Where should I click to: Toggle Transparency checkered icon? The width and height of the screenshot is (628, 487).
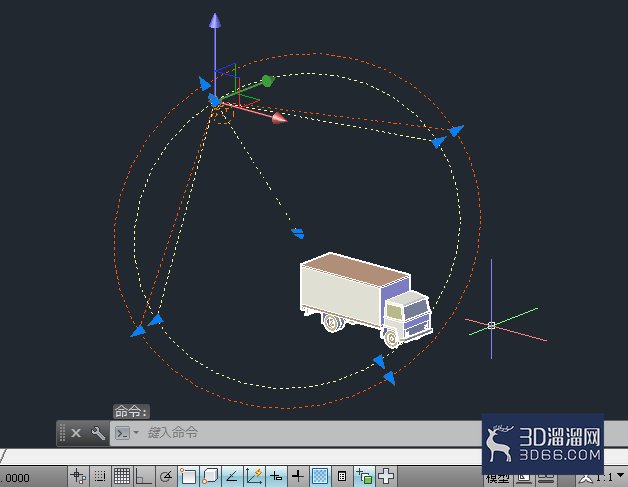point(320,476)
